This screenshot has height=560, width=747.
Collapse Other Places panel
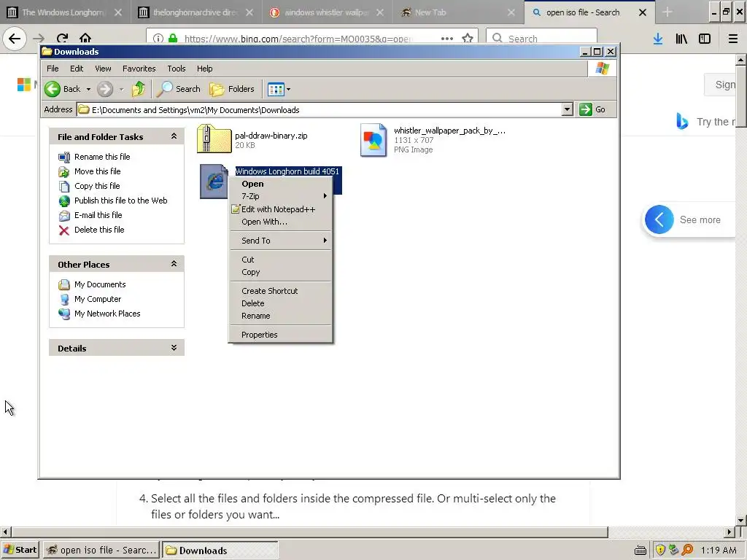[174, 264]
